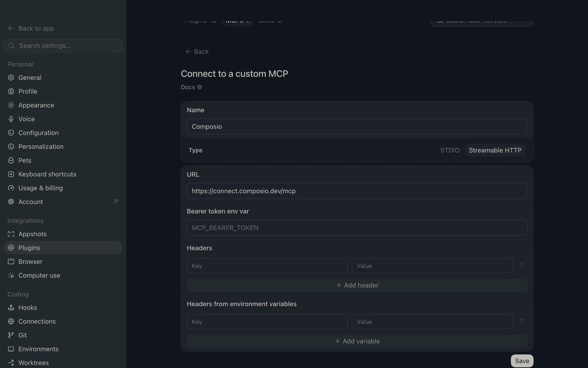Screen dimensions: 588x368
Task: Open Worktrees settings
Action: tap(63, 363)
